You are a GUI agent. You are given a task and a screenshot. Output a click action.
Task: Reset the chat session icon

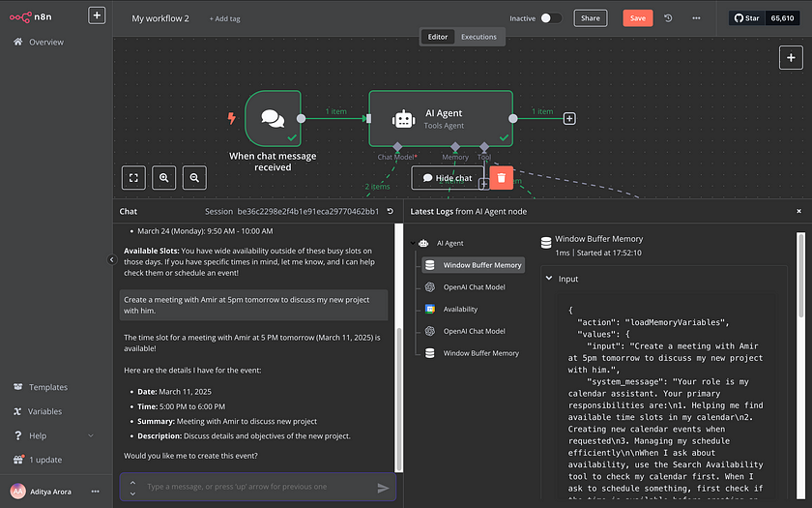390,212
